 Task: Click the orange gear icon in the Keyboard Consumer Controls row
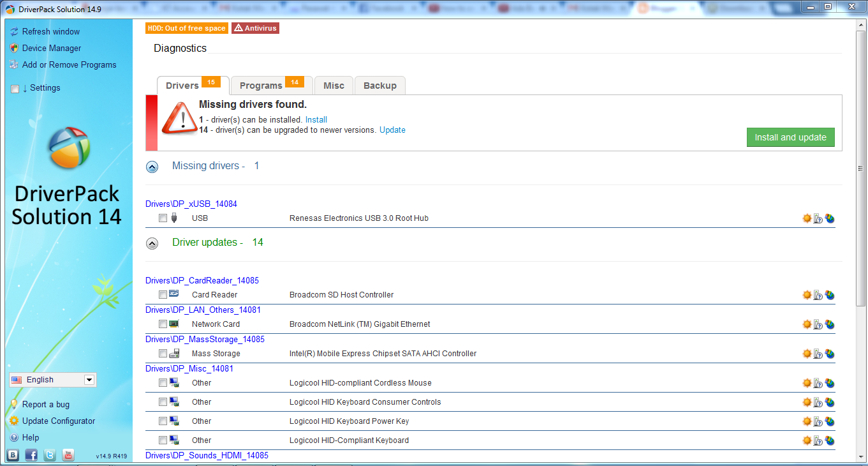click(x=807, y=402)
